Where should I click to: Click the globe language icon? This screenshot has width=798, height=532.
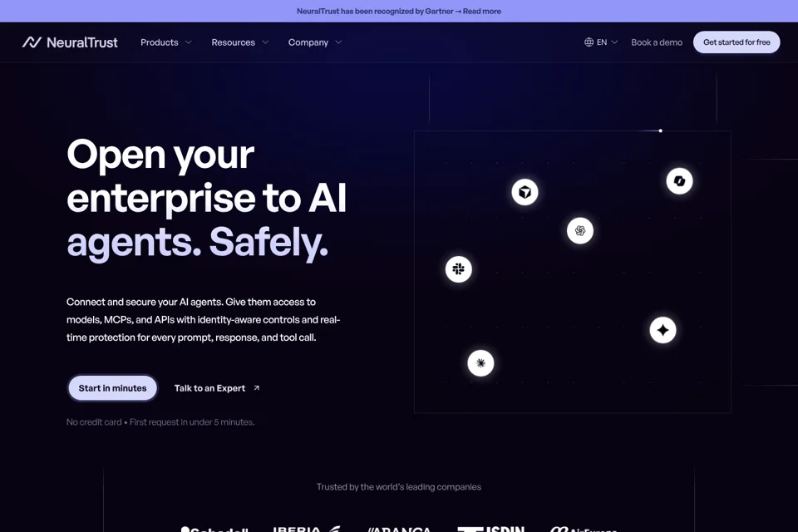tap(589, 42)
